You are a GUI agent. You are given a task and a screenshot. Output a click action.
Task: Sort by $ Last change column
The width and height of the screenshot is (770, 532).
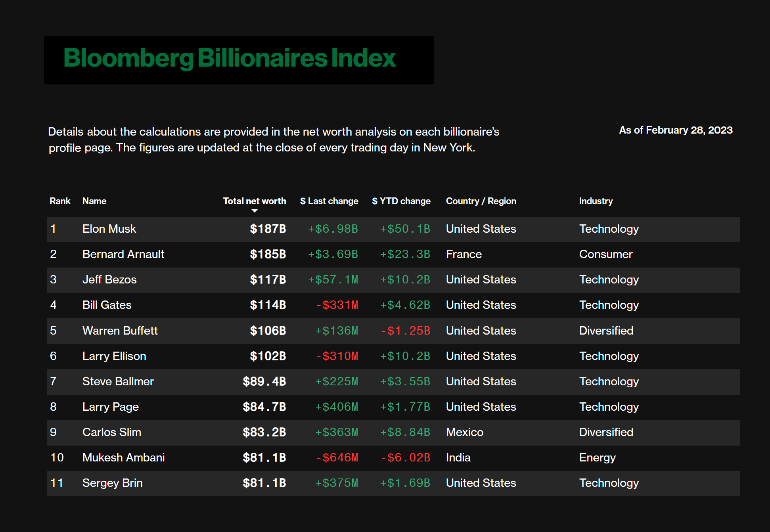329,201
